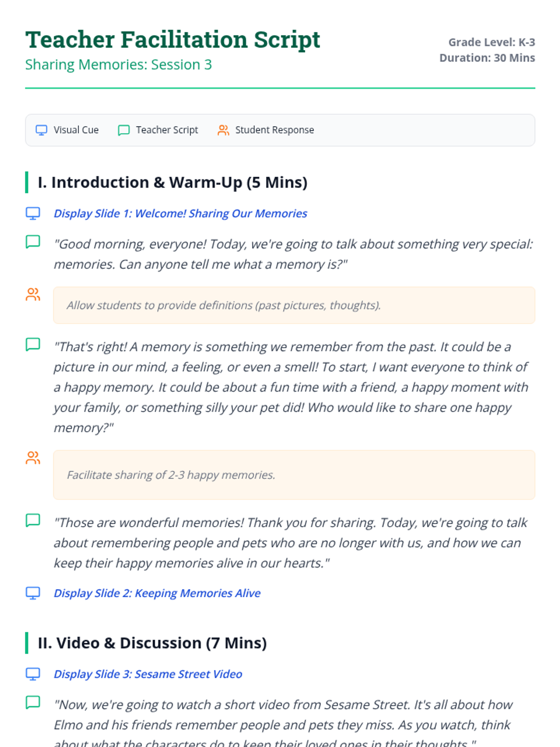Click the monitor icon beside Display Slide 2

pyautogui.click(x=33, y=593)
